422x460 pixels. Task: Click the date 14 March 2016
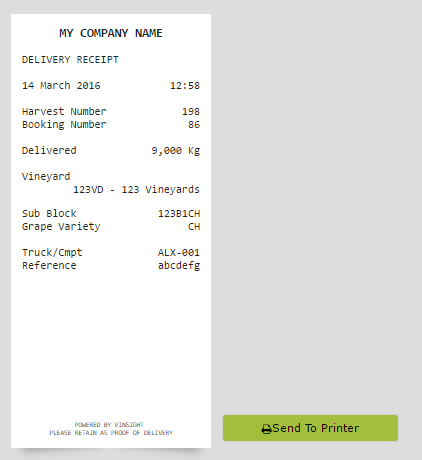(x=61, y=86)
